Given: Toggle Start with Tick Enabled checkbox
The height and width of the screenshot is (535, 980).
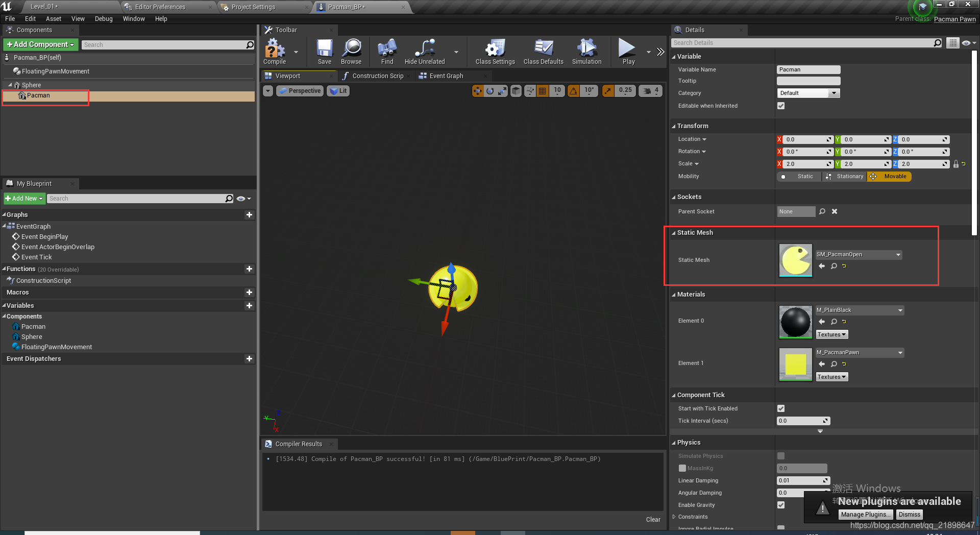Looking at the screenshot, I should click(781, 408).
